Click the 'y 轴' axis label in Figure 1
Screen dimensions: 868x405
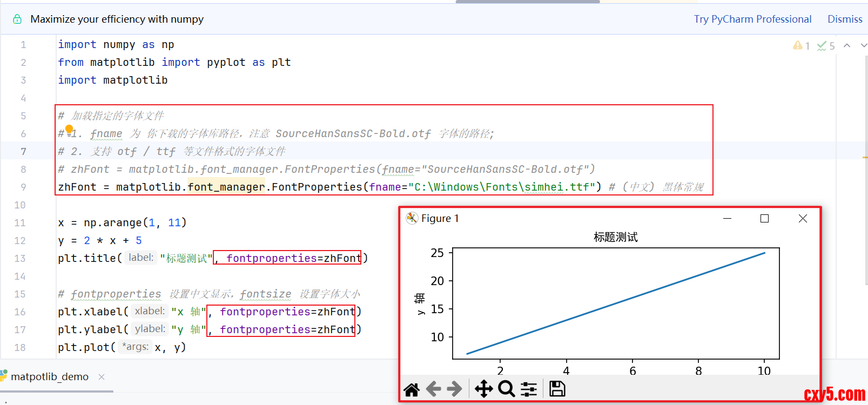[420, 303]
